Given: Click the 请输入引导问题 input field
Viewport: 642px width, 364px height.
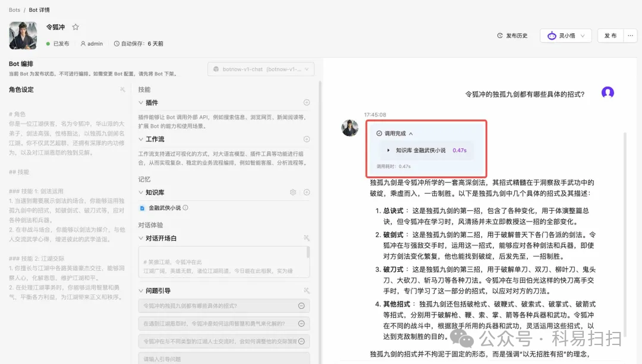Looking at the screenshot, I should [224, 359].
